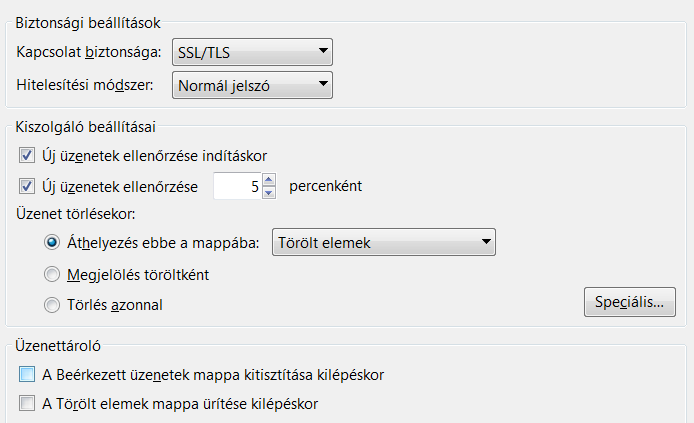The image size is (694, 423).
Task: Open the Kapcsolat biztonsága SSL/TLS dropdown
Action: click(x=252, y=51)
